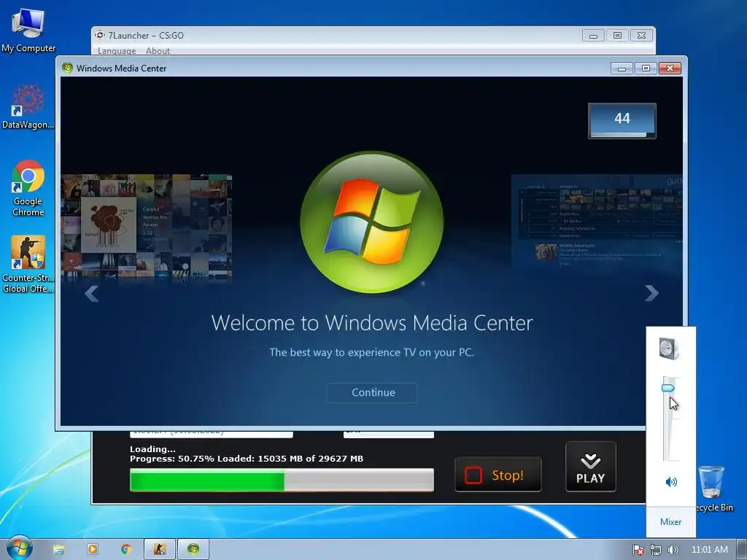Image resolution: width=747 pixels, height=560 pixels.
Task: Click the volume slider handle
Action: pyautogui.click(x=668, y=388)
